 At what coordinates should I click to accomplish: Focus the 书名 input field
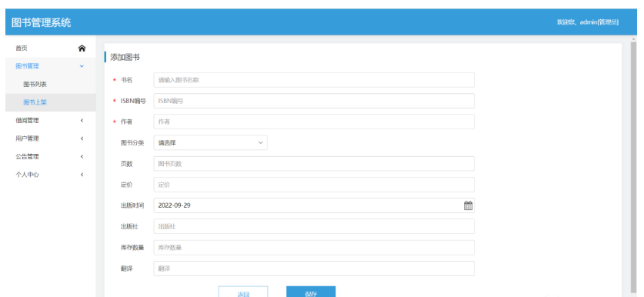click(x=314, y=80)
